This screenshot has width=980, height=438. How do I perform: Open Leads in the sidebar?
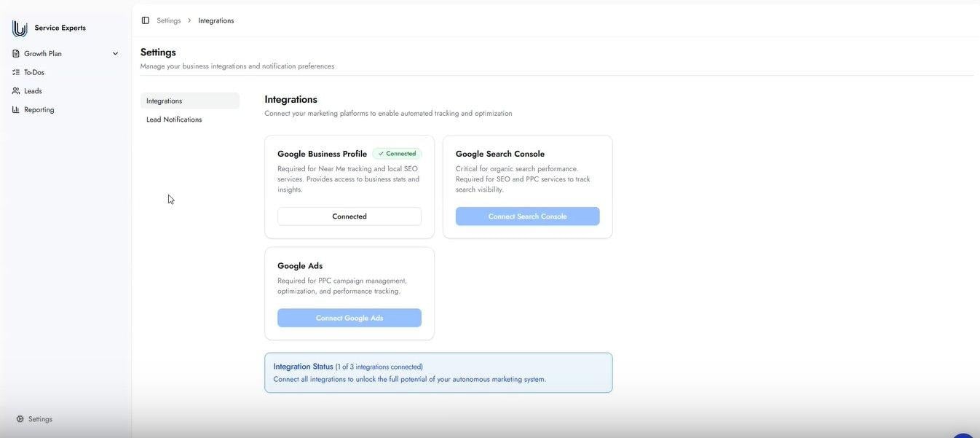33,91
